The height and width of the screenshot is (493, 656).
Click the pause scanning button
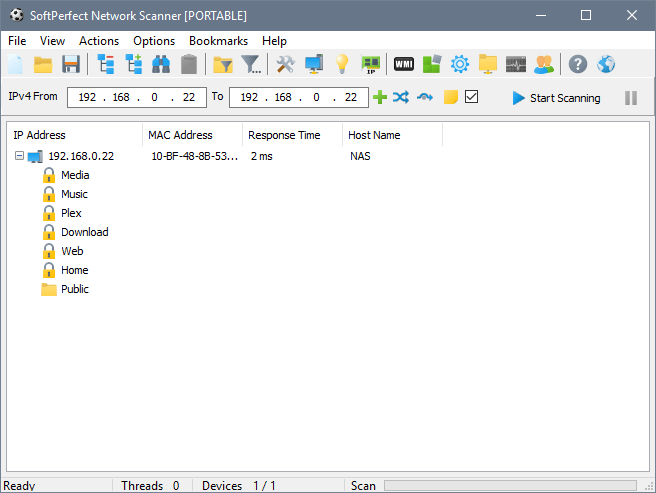coord(631,98)
